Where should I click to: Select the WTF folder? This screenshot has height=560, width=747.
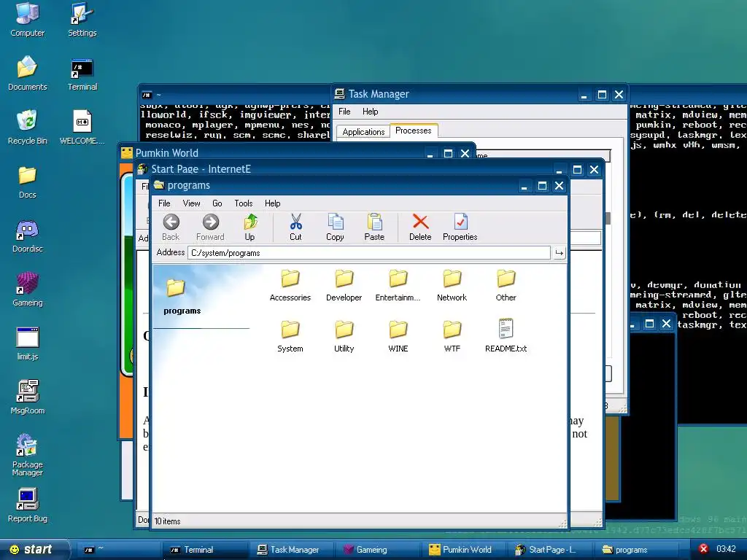(x=452, y=336)
